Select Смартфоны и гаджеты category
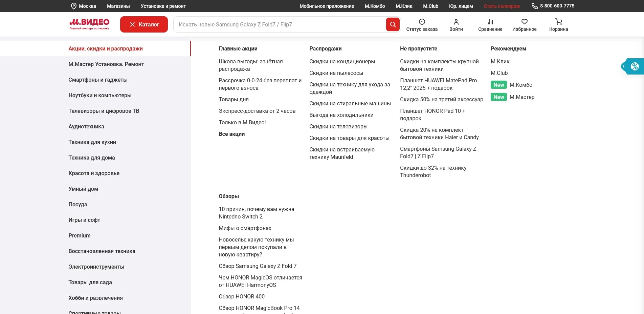The height and width of the screenshot is (314, 644). pos(98,80)
